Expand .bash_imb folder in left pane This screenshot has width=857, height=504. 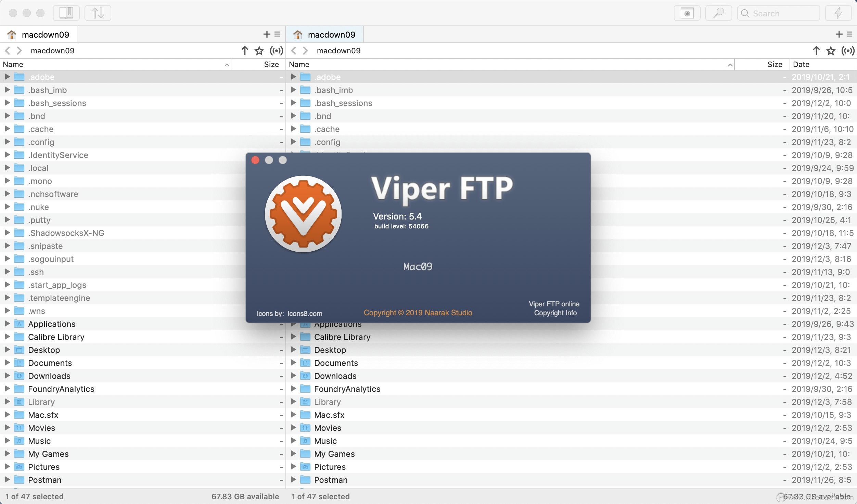tap(7, 90)
